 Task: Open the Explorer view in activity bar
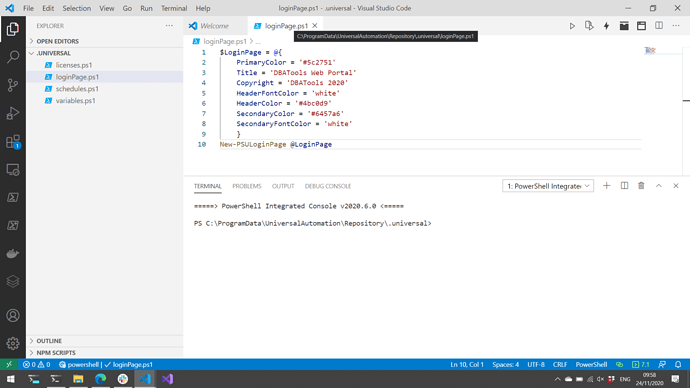point(13,29)
